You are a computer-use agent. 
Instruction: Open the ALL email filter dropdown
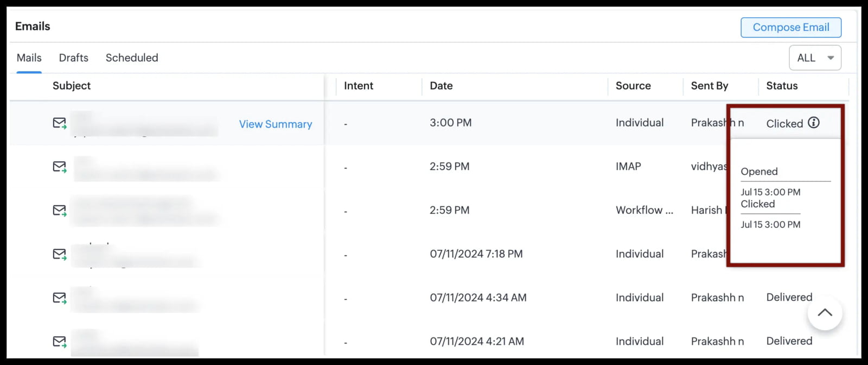click(814, 58)
